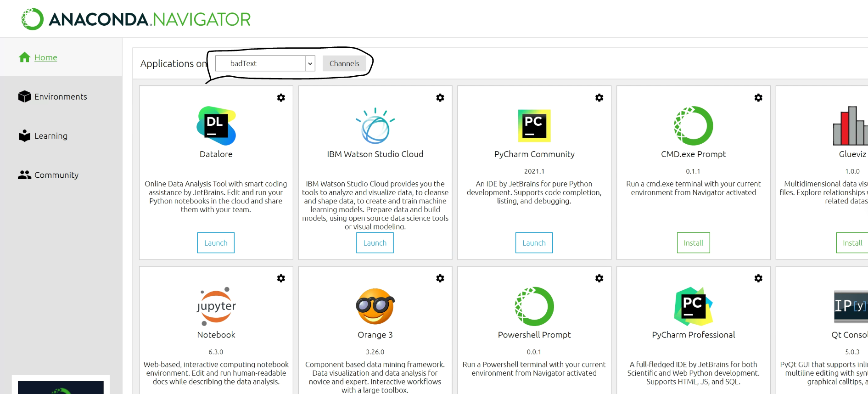The width and height of the screenshot is (868, 394).
Task: Click Qt Console version 5.0.3
Action: tap(852, 352)
